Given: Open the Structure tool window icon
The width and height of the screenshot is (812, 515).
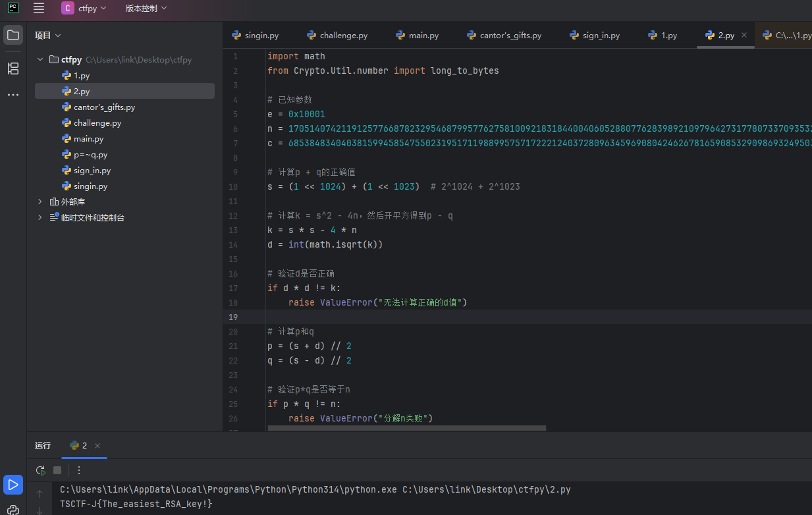Looking at the screenshot, I should click(13, 68).
